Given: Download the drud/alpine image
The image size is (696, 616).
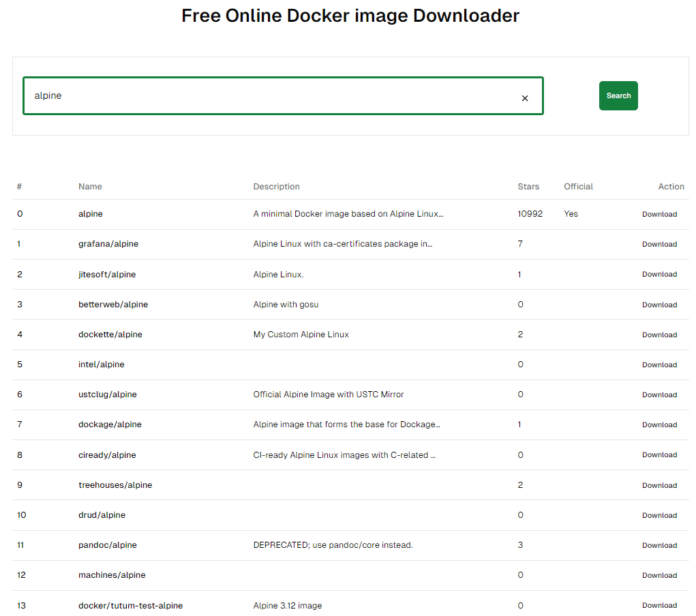Looking at the screenshot, I should click(x=659, y=515).
